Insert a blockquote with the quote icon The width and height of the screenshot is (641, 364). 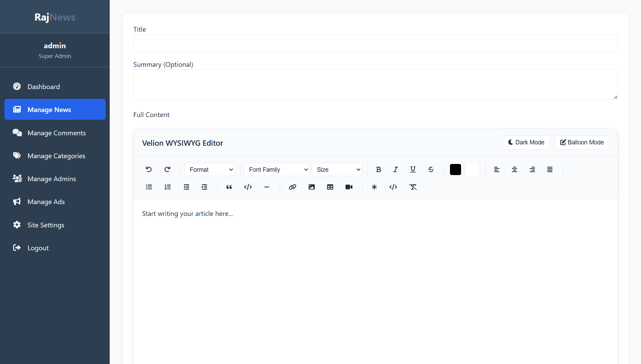[229, 187]
